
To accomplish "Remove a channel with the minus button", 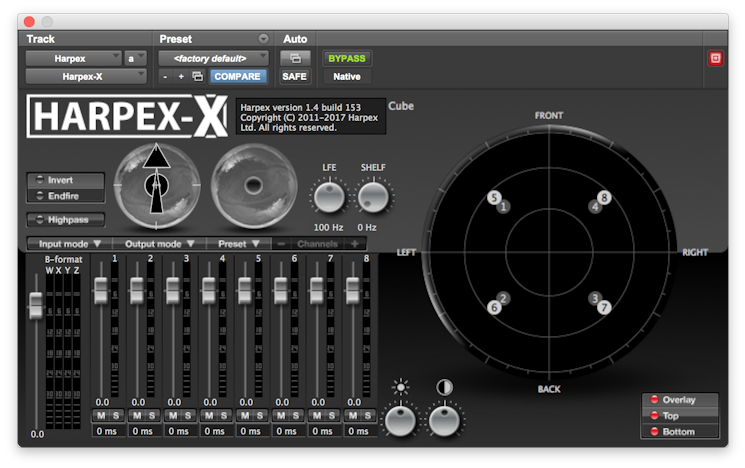I will 281,244.
